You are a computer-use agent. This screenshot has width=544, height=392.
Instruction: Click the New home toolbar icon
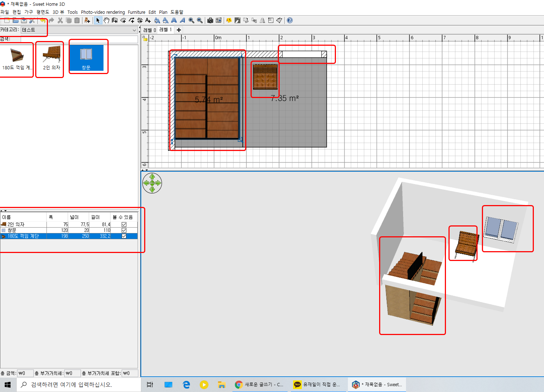[x=7, y=20]
